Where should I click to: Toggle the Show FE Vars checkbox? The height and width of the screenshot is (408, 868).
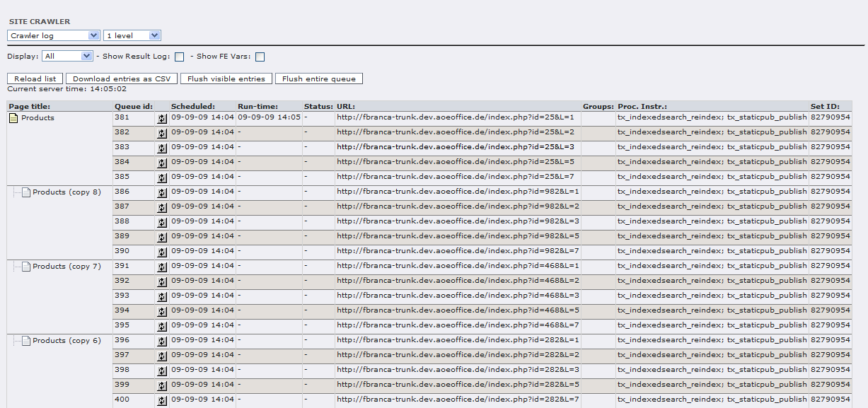click(x=260, y=57)
